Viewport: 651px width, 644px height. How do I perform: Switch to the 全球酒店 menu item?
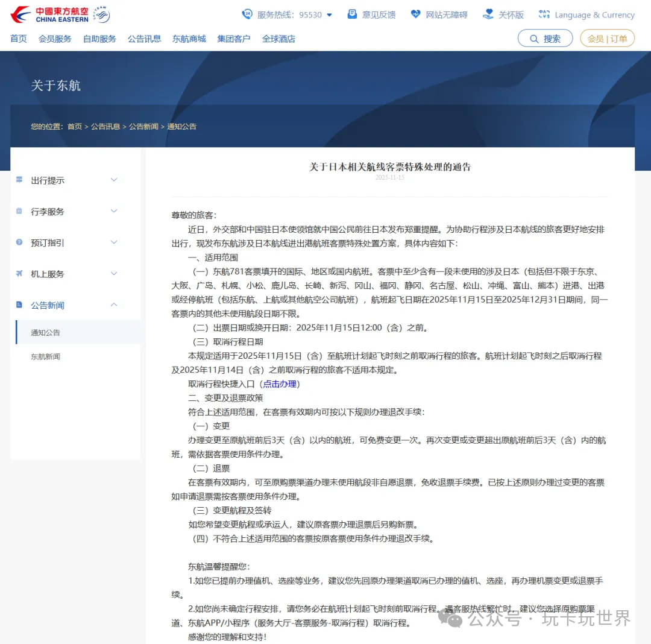tap(279, 39)
